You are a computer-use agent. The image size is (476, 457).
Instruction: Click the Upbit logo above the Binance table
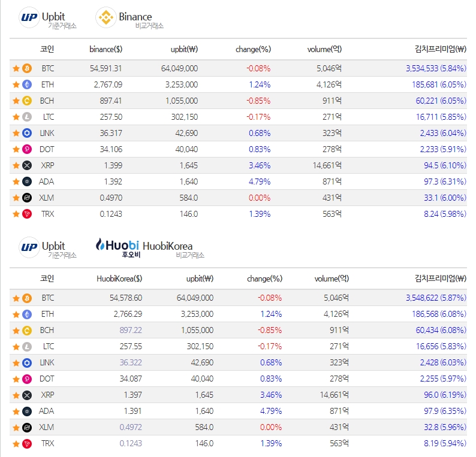click(29, 17)
